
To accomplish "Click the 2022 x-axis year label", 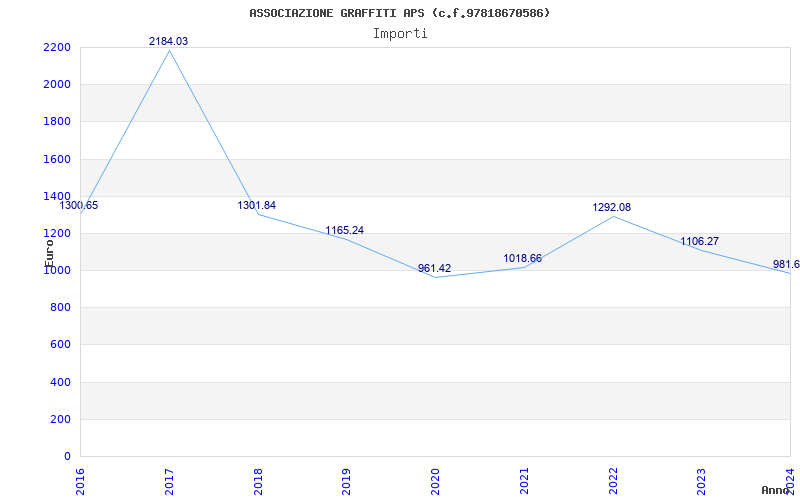I will pyautogui.click(x=613, y=481).
